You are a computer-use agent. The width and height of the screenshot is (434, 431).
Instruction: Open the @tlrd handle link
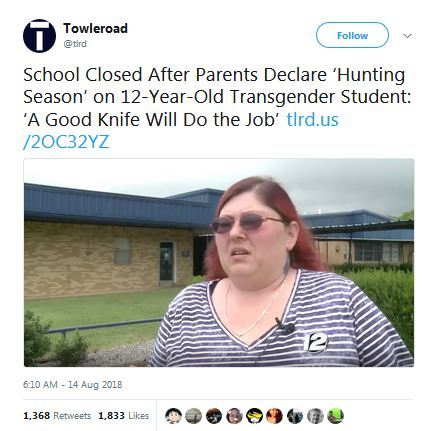pos(75,44)
